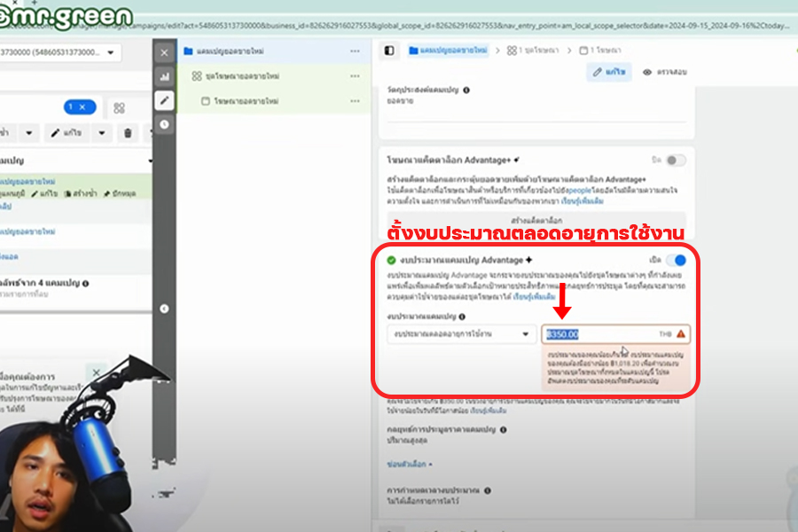Expand the dropdown arrow next to edit button
Viewport: 798px width, 532px height.
pos(102,133)
